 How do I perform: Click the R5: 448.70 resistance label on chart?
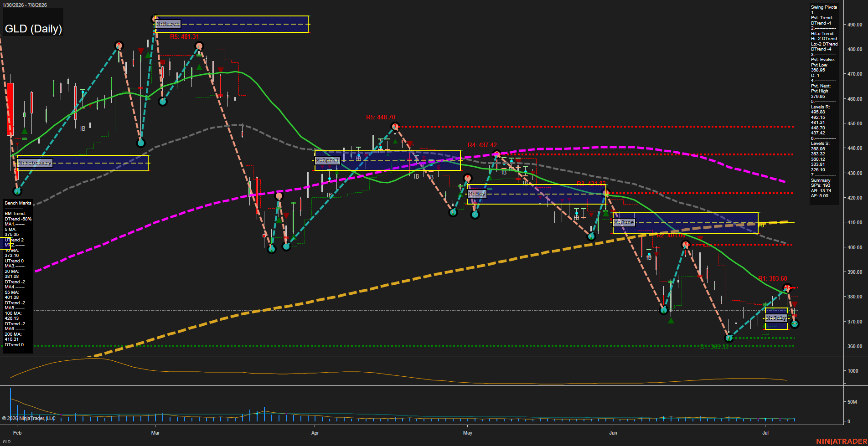[381, 118]
